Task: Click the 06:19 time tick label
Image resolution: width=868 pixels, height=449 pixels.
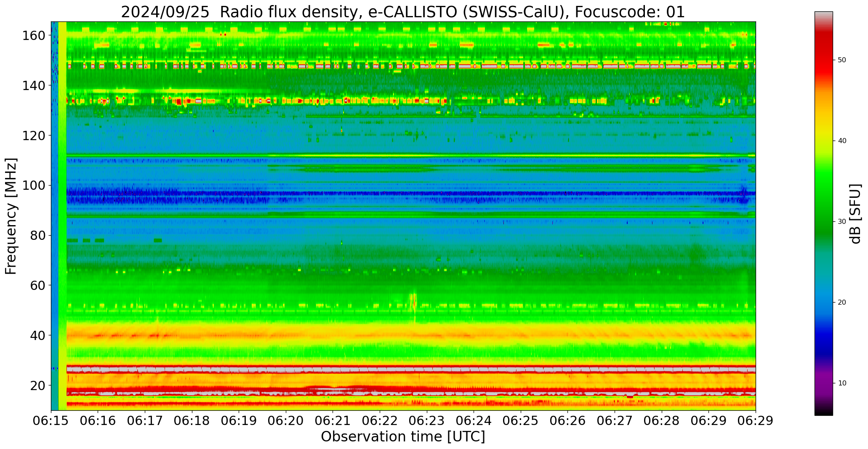Action: pyautogui.click(x=239, y=421)
